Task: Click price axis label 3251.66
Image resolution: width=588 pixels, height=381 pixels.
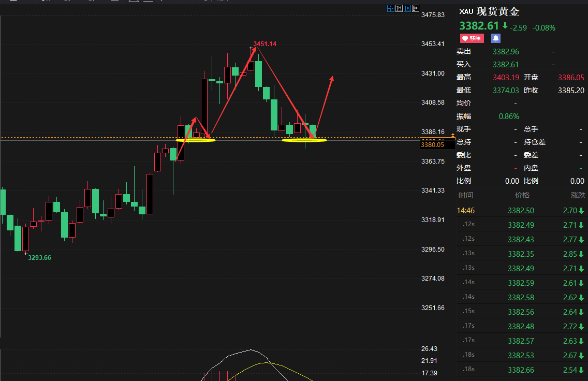Action: [433, 308]
